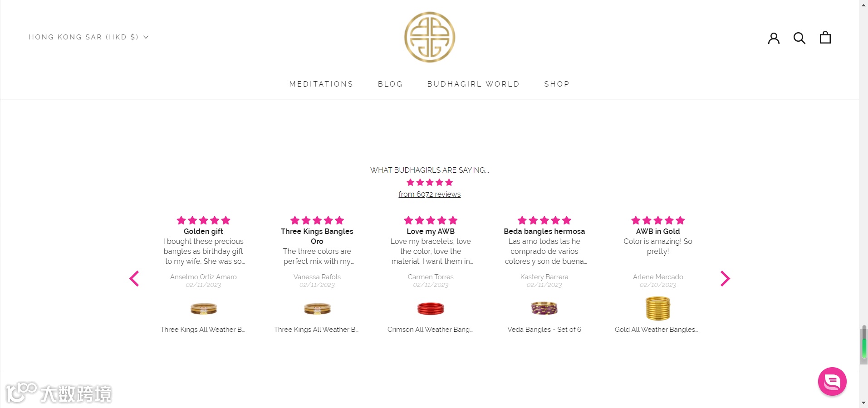Select the Veda Bangles product image
This screenshot has width=868, height=408.
click(544, 309)
